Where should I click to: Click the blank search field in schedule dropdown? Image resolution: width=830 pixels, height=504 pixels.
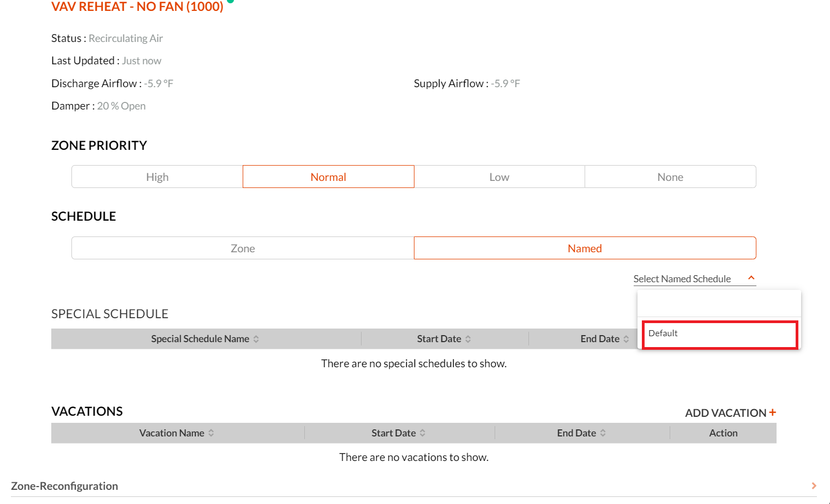click(719, 303)
